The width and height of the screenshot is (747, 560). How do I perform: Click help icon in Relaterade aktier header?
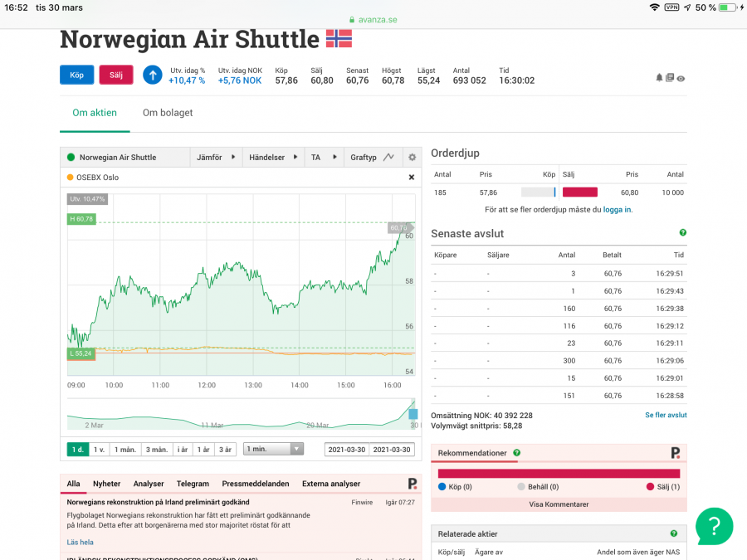(x=673, y=533)
